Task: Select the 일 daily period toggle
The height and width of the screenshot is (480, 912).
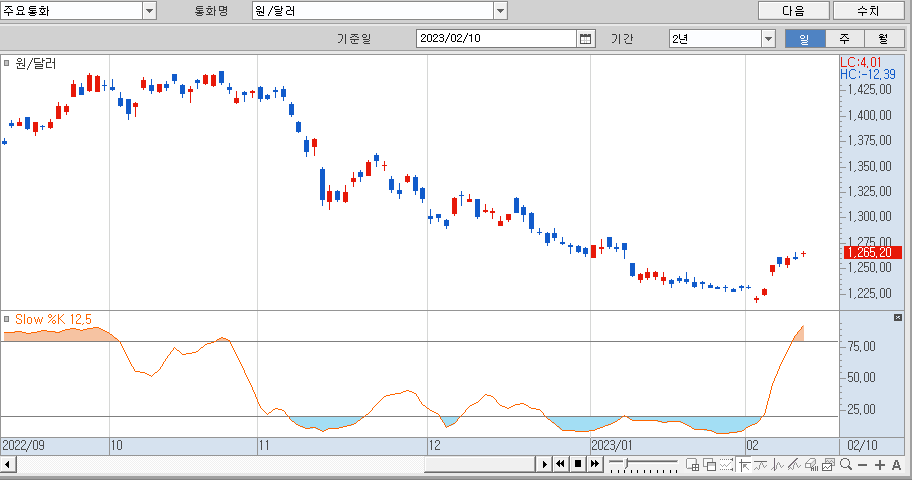Action: coord(804,38)
